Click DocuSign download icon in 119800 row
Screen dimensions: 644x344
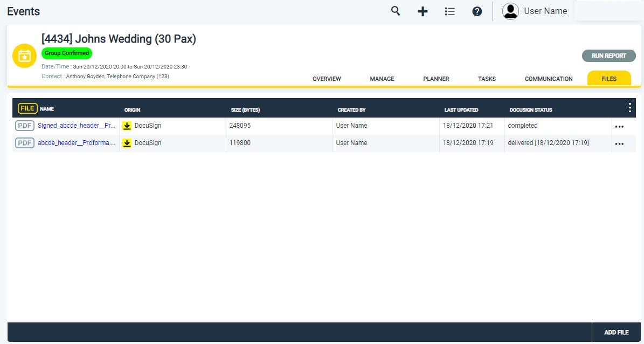(127, 143)
